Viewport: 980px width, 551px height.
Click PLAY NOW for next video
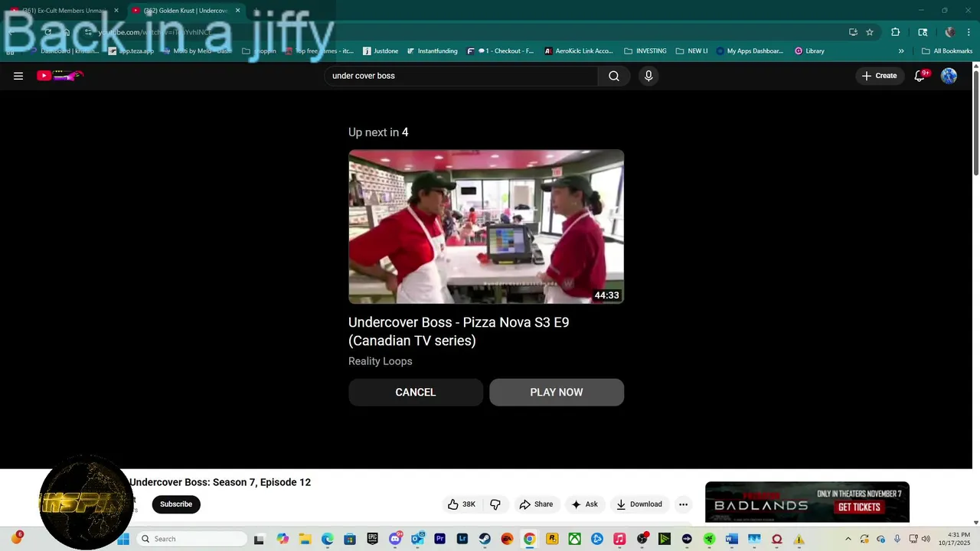click(557, 392)
